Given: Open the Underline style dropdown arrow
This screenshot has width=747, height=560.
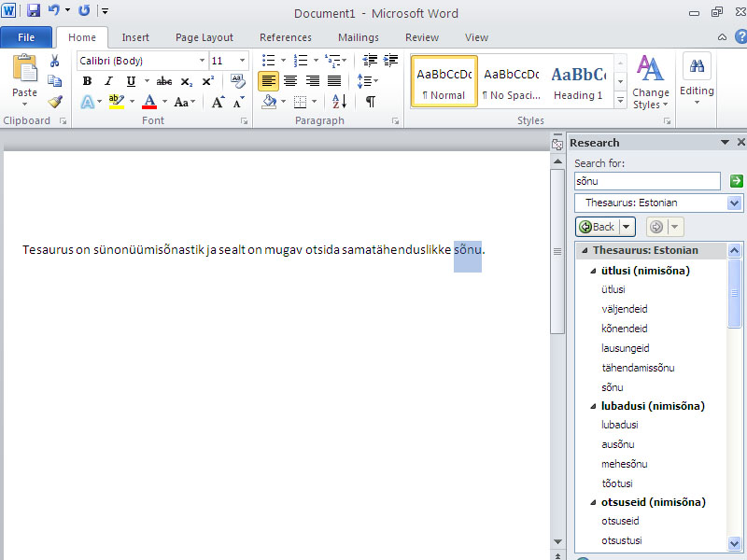Looking at the screenshot, I should pos(147,81).
